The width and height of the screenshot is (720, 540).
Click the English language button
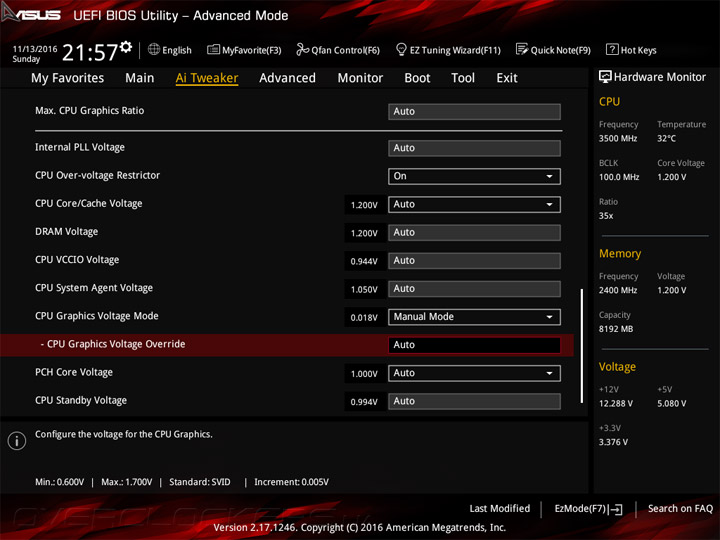[169, 50]
